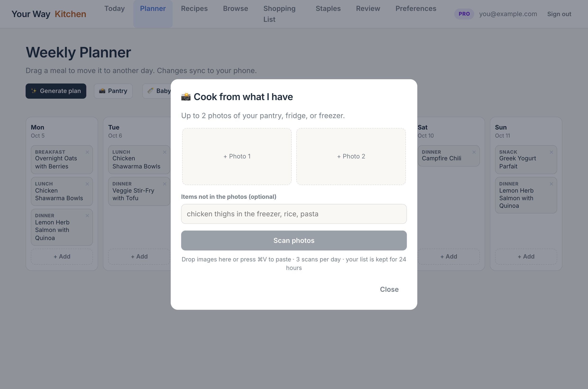The width and height of the screenshot is (588, 389).
Task: Focus the items not in photos field
Action: [x=294, y=214]
